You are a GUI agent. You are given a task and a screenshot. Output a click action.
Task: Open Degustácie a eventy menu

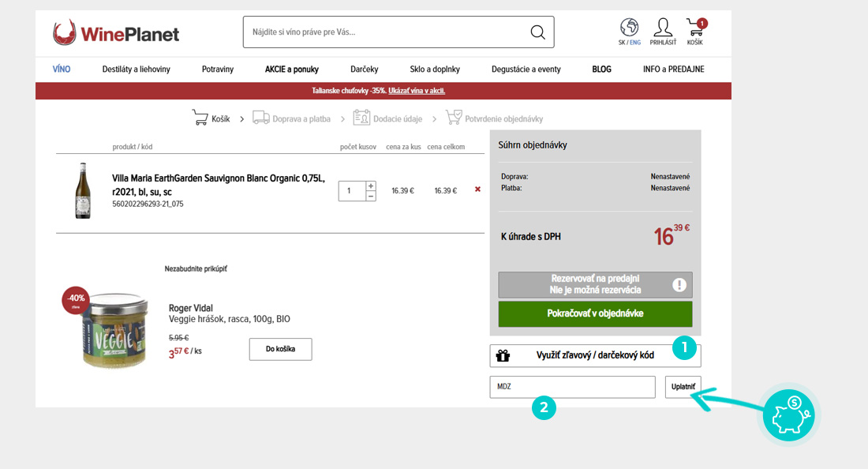(526, 69)
